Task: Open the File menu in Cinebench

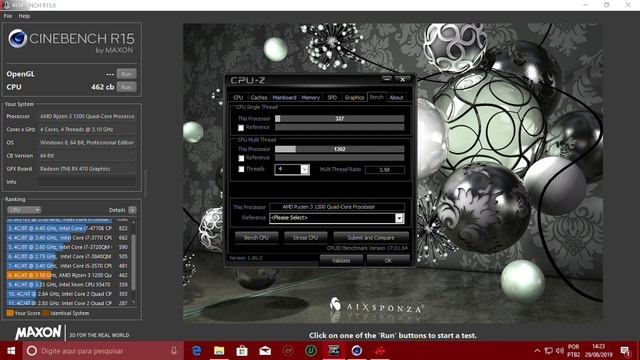Action: click(8, 16)
